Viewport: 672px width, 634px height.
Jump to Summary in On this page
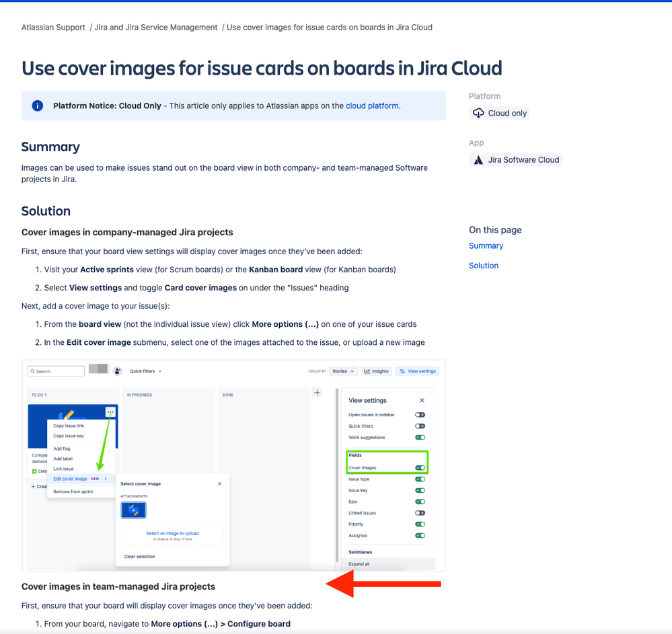[486, 246]
